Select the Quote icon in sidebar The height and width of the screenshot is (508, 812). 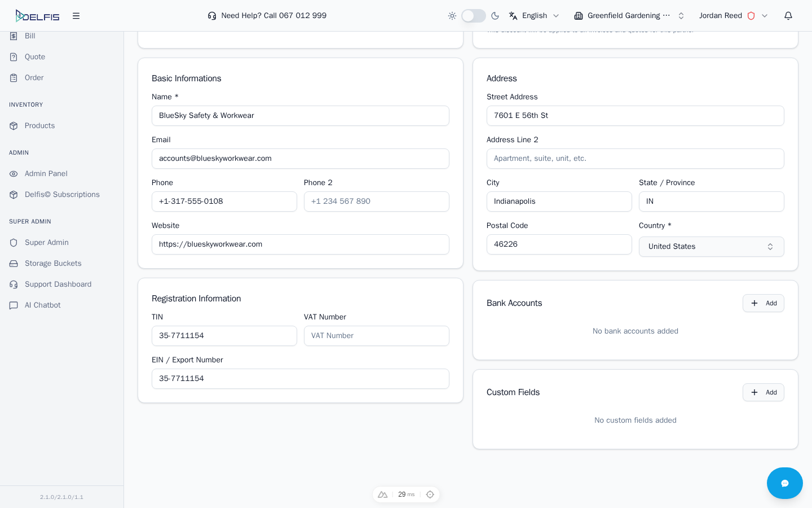pos(14,57)
